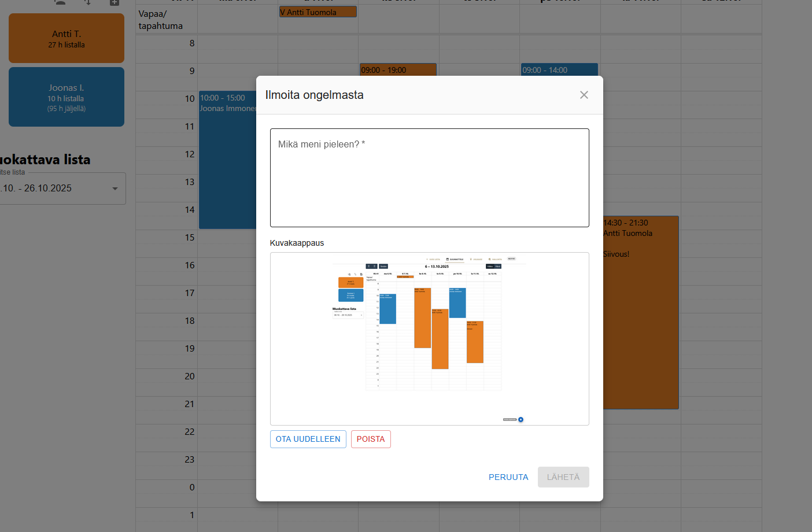Select the blue Joonas I. employee card
The image size is (812, 532).
[67, 97]
